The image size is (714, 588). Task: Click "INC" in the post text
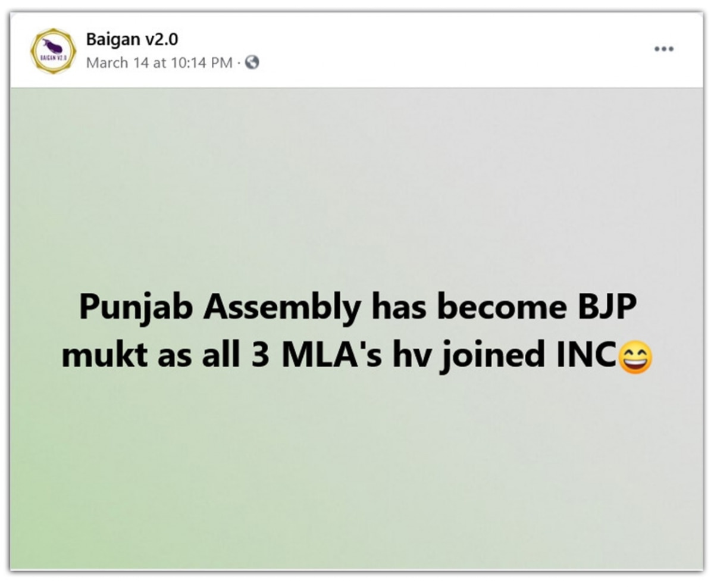click(x=584, y=356)
